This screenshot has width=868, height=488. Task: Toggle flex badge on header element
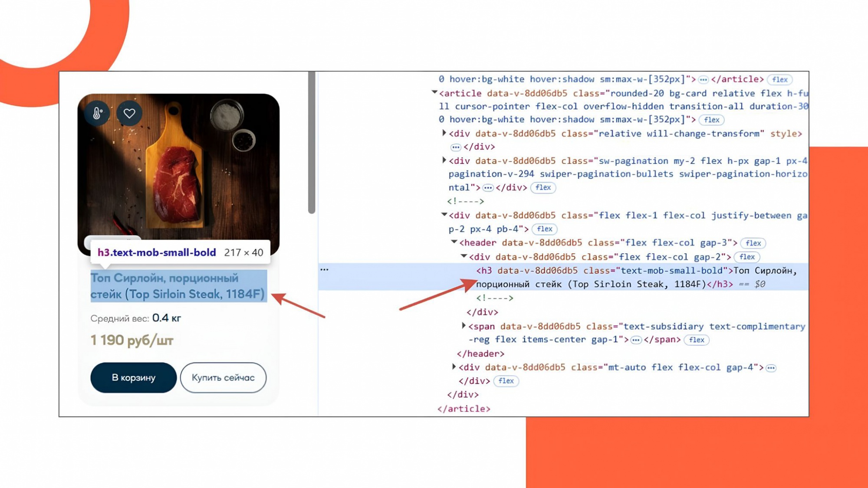753,243
